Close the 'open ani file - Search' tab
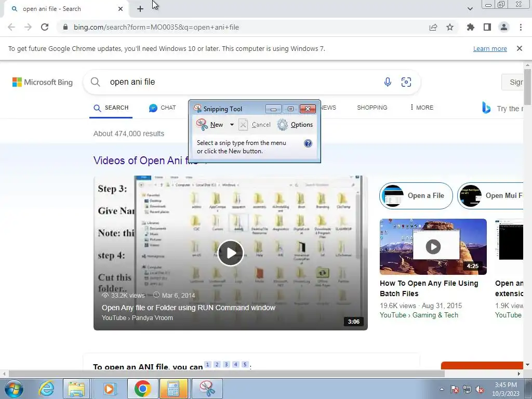The image size is (532, 399). tap(121, 9)
